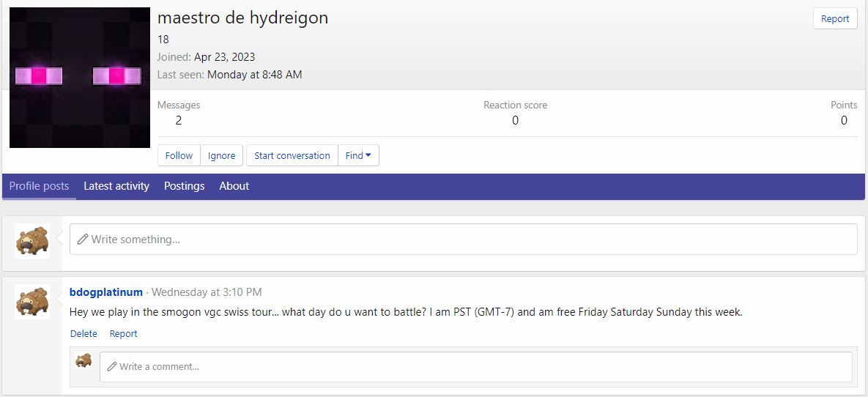
Task: Expand the Find dropdown menu
Action: click(358, 155)
